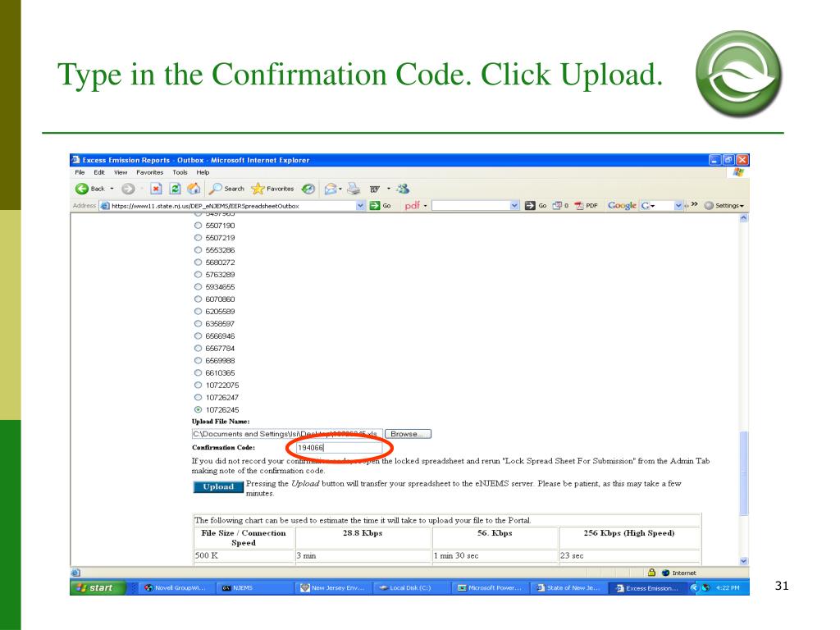
Task: Click the Forward navigation arrow icon
Action: pyautogui.click(x=127, y=189)
